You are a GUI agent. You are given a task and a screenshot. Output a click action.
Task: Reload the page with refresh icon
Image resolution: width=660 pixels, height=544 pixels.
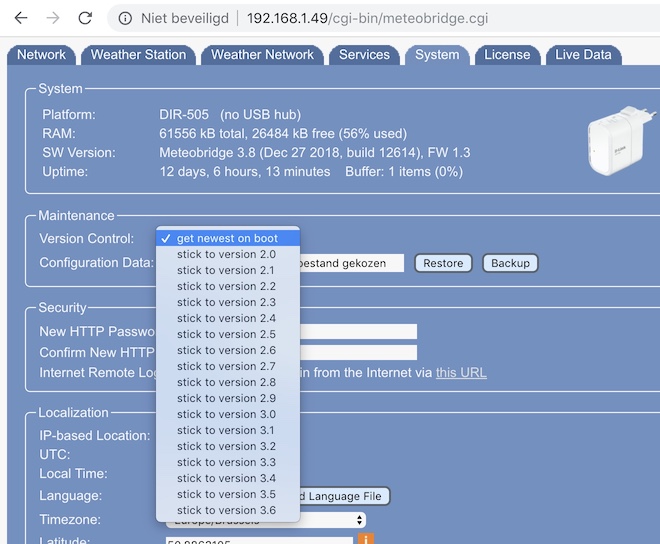[x=85, y=18]
